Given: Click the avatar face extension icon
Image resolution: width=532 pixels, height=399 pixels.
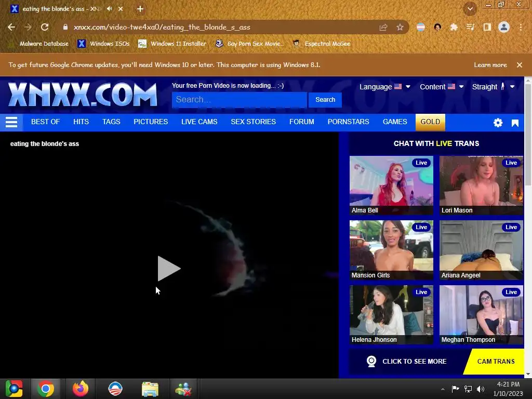Looking at the screenshot, I should click(437, 27).
